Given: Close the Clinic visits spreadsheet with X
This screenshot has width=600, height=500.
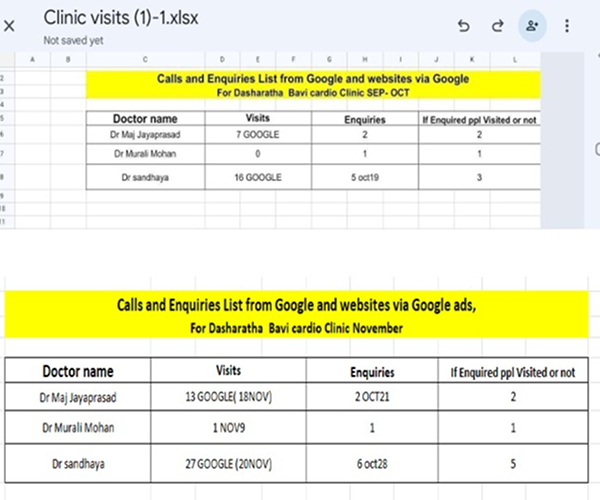Looking at the screenshot, I should 9,26.
